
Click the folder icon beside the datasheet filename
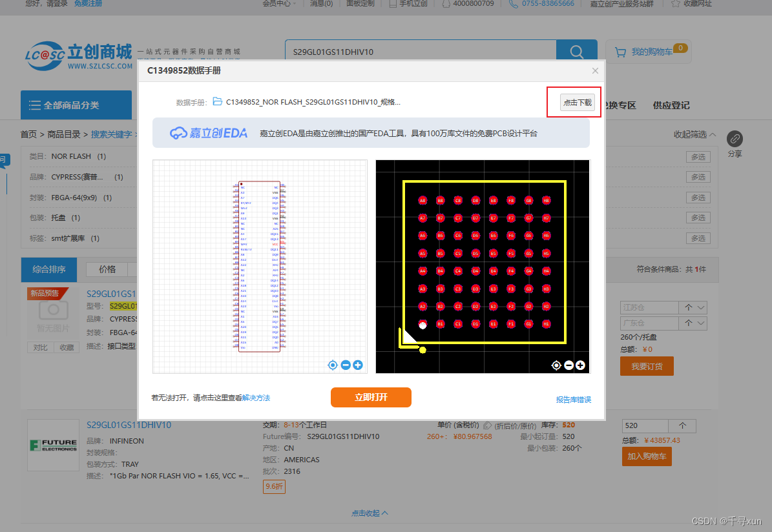click(218, 101)
